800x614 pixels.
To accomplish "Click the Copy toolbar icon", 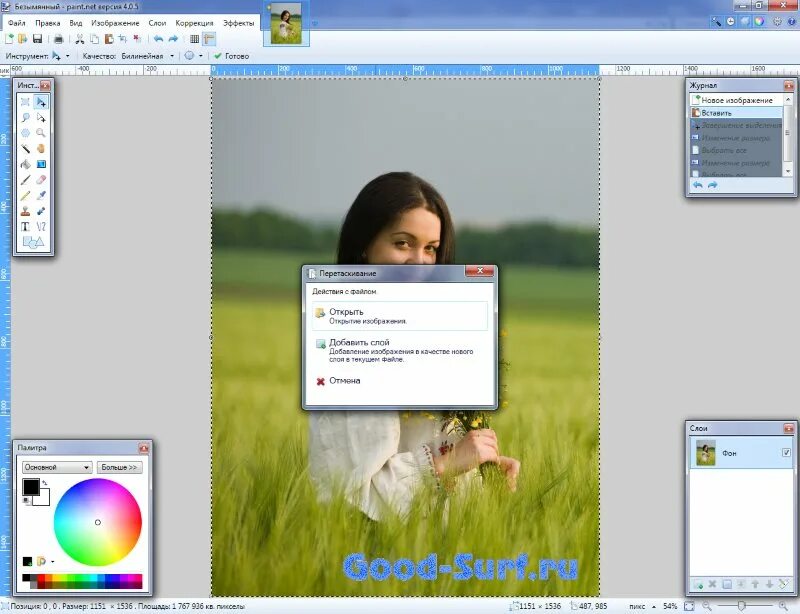I will 94,39.
